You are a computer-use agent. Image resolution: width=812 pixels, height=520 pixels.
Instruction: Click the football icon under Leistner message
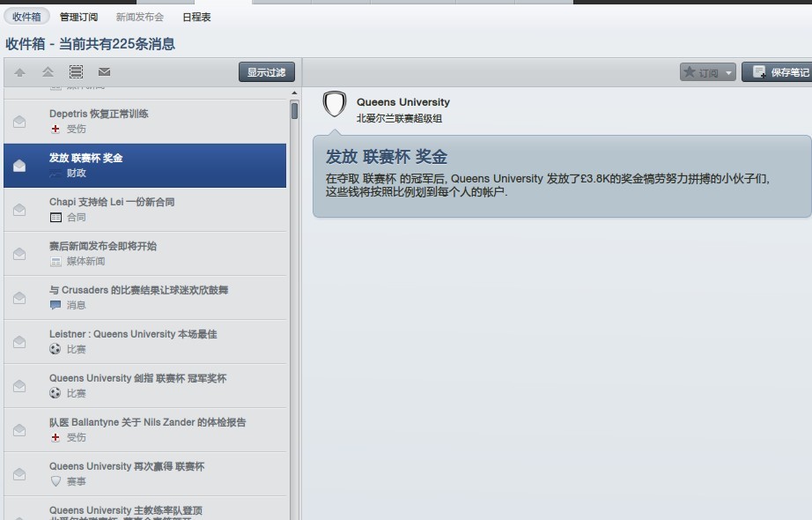55,349
